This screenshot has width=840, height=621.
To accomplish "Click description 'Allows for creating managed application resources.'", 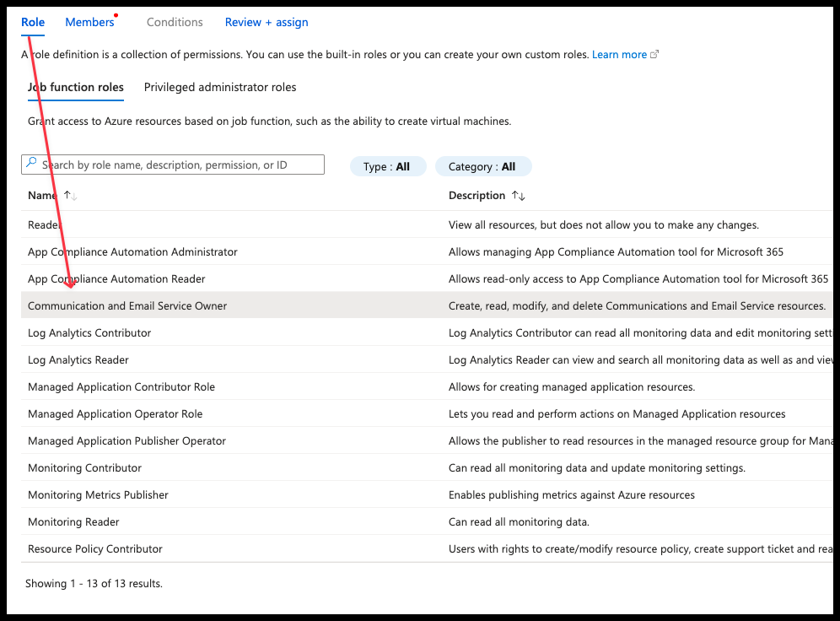I will tap(572, 386).
